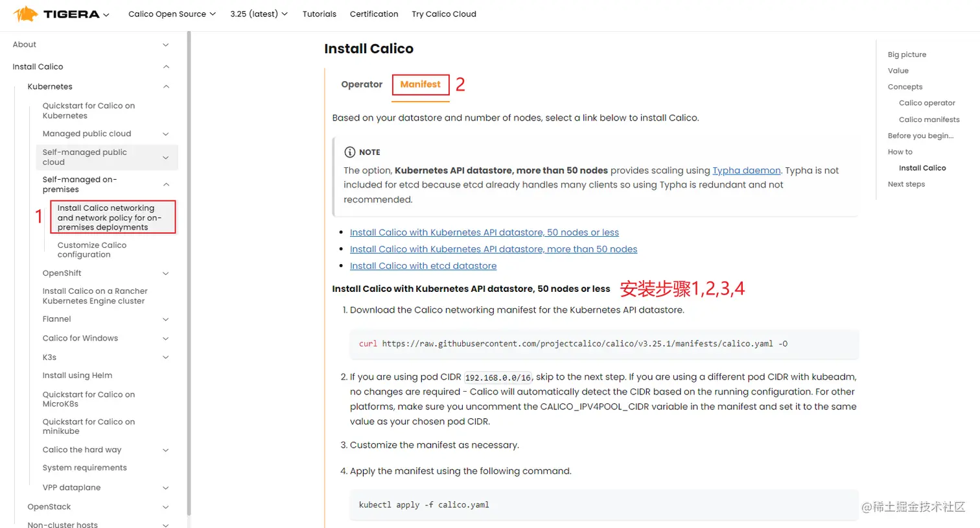The width and height of the screenshot is (980, 528).
Task: Open Quickstart for Calico on Kubernetes
Action: pos(89,111)
